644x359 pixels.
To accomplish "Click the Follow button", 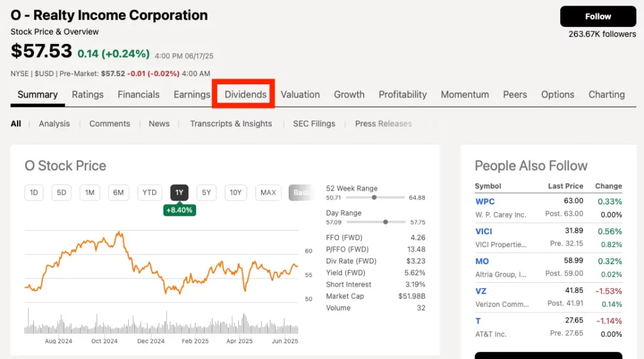I will 598,16.
